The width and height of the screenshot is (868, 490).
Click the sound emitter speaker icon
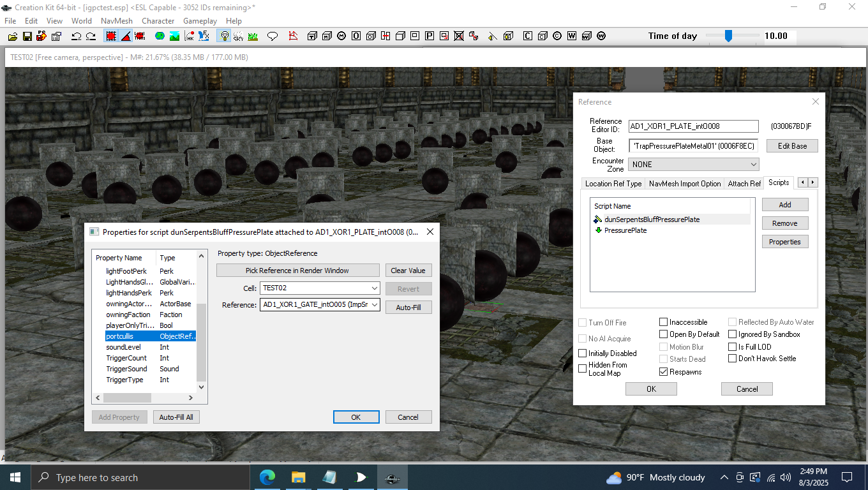click(492, 36)
